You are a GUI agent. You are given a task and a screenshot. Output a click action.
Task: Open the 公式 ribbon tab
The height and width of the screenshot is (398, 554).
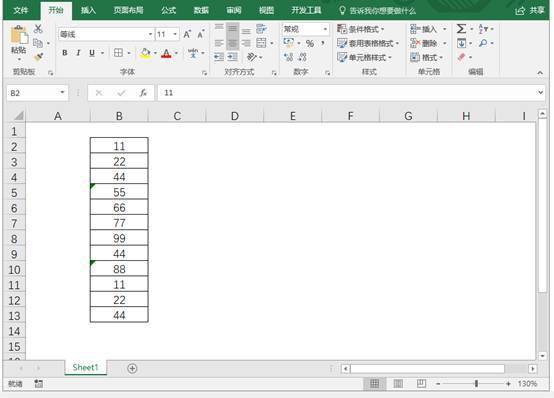pos(169,10)
